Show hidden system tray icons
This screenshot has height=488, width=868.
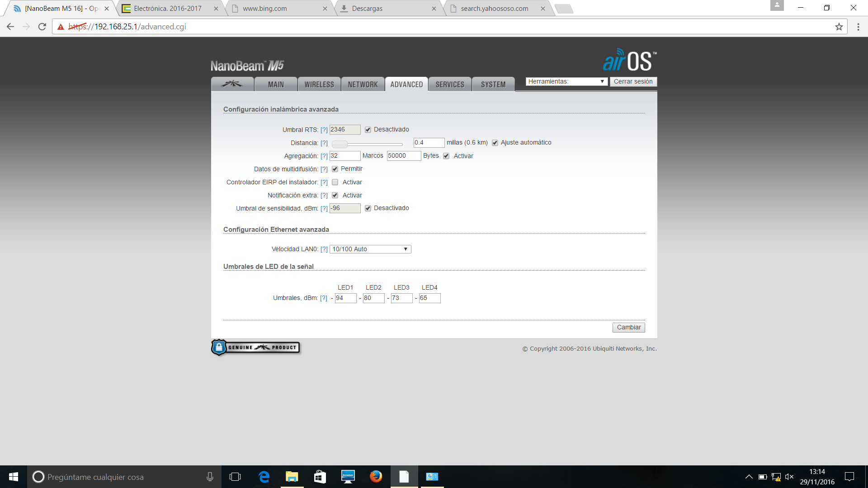tap(749, 477)
